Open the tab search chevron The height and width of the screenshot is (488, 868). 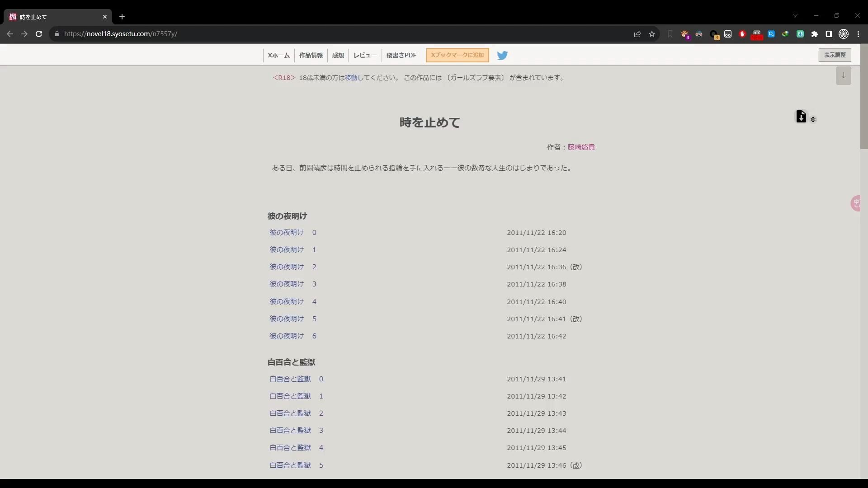point(795,15)
